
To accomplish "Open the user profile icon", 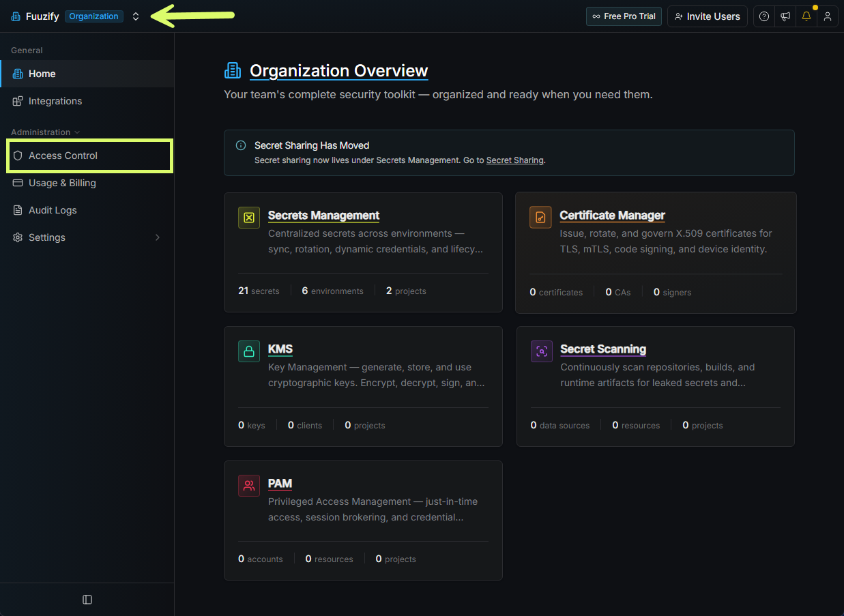I will pos(828,16).
